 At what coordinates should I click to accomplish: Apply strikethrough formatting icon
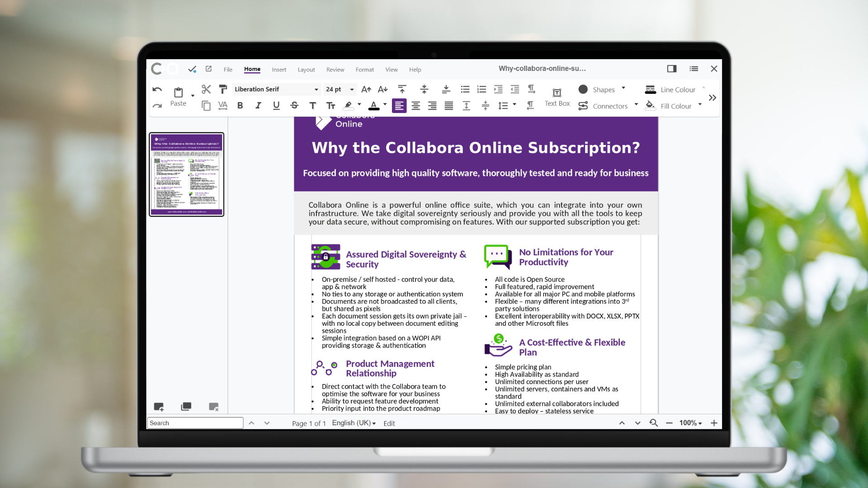[294, 105]
